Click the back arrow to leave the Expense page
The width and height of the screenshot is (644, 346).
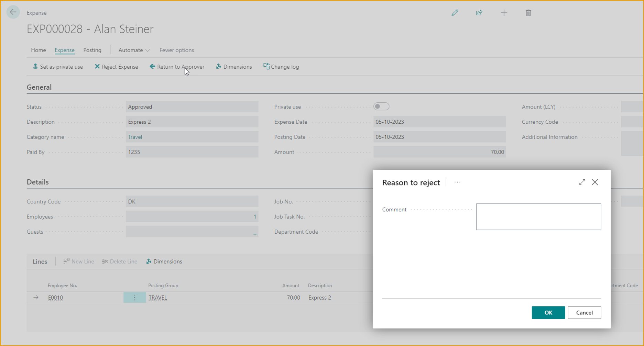tap(13, 12)
